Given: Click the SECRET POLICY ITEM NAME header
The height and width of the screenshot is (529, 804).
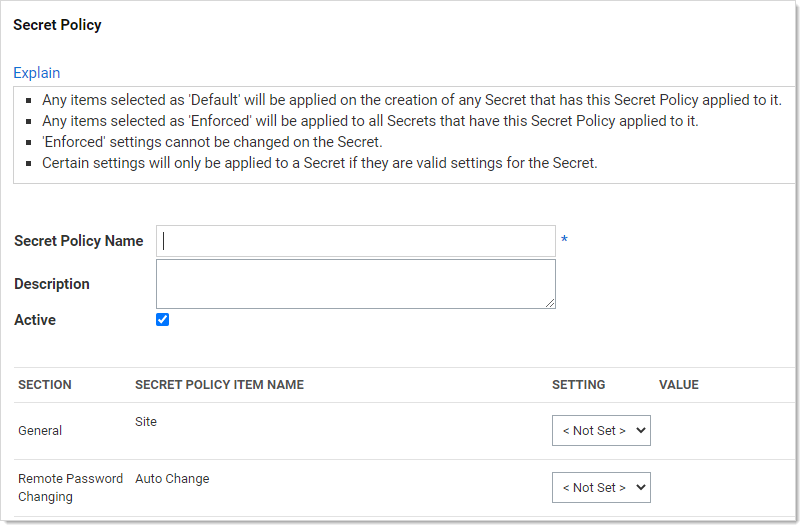Looking at the screenshot, I should (219, 385).
